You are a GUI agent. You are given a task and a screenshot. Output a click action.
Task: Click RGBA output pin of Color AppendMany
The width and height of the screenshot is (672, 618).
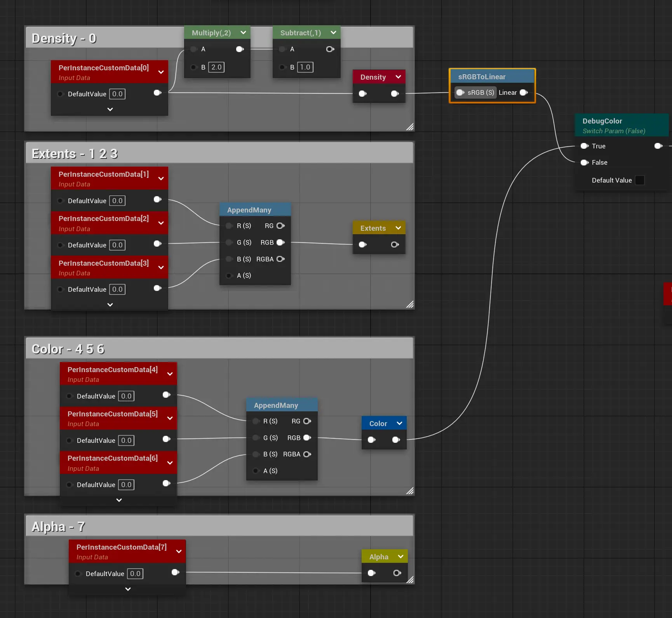[x=307, y=454]
